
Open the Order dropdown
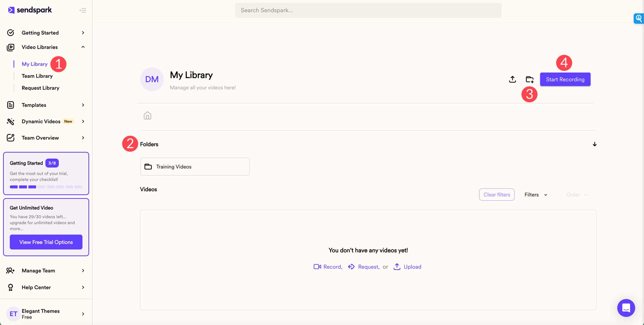click(x=576, y=194)
